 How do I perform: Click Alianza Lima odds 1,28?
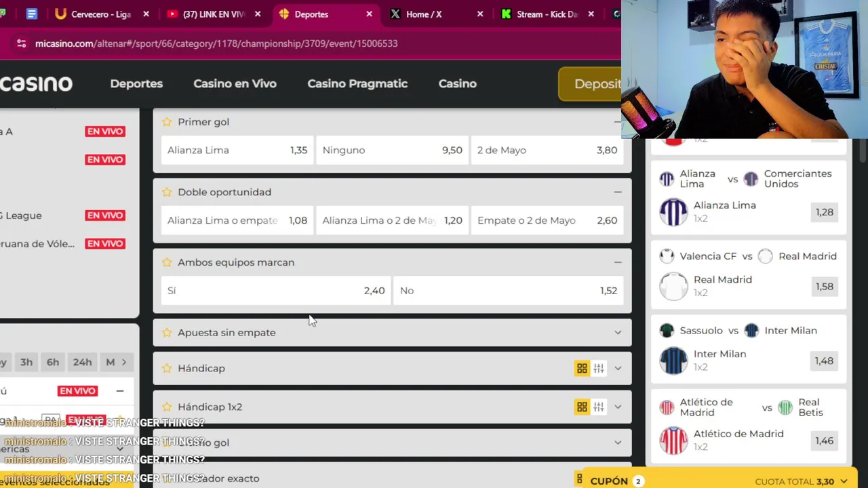[825, 212]
